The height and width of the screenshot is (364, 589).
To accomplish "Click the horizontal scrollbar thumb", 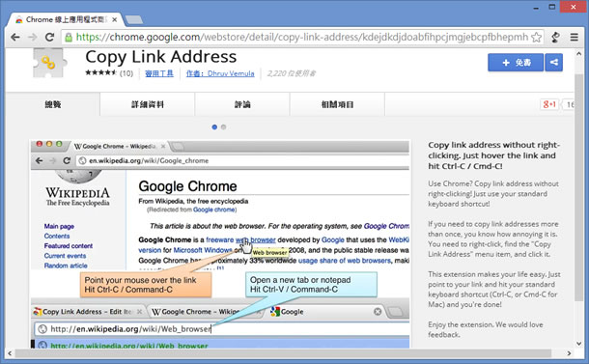I will pos(283,353).
